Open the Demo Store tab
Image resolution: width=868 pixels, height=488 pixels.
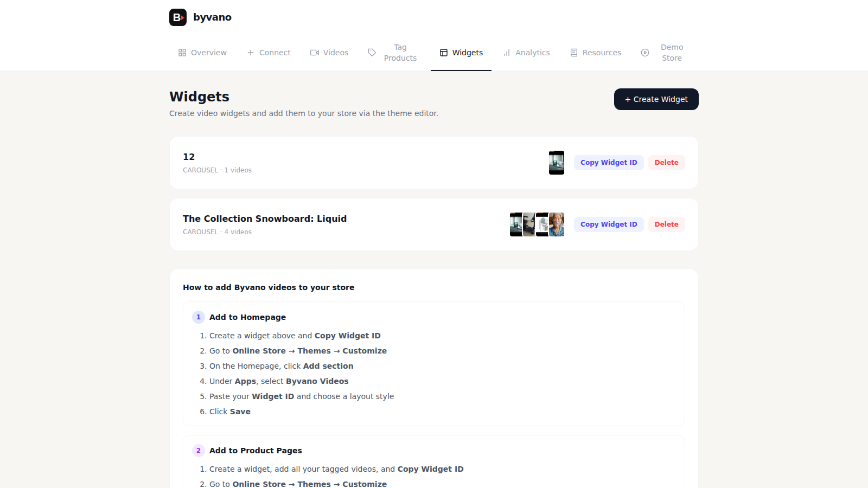663,53
